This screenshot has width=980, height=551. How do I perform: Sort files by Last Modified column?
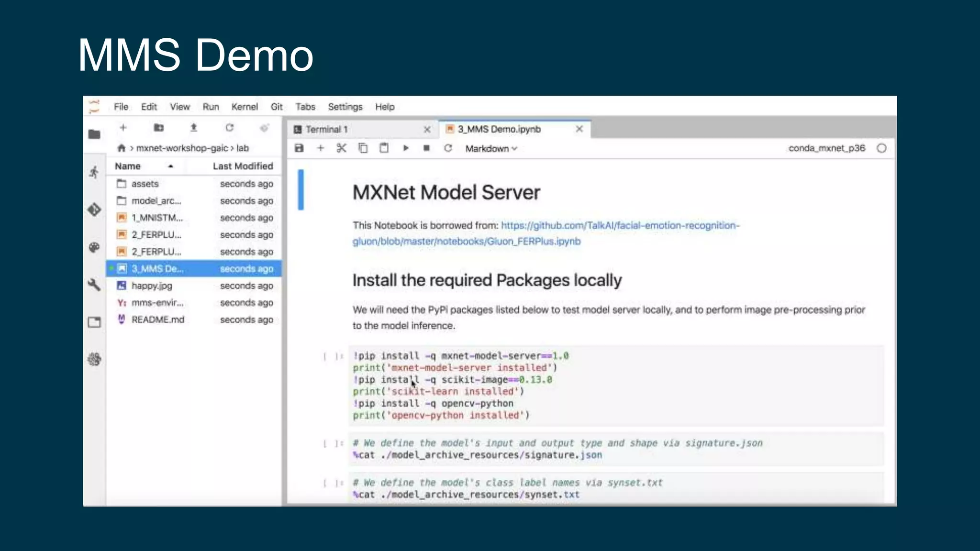click(x=243, y=166)
